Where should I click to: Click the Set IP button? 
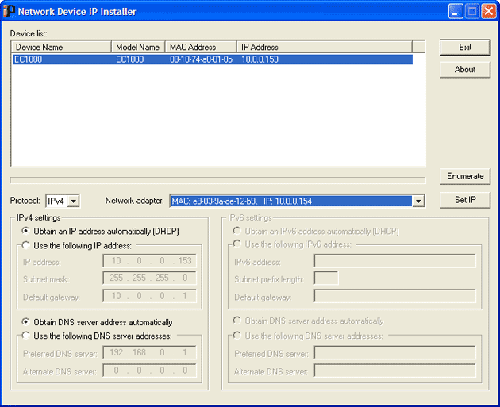click(x=465, y=200)
